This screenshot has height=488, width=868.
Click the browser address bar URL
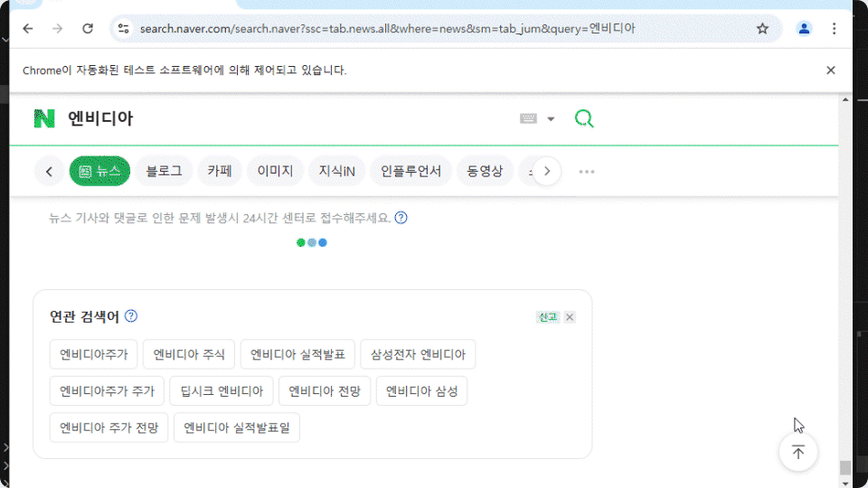pyautogui.click(x=388, y=28)
